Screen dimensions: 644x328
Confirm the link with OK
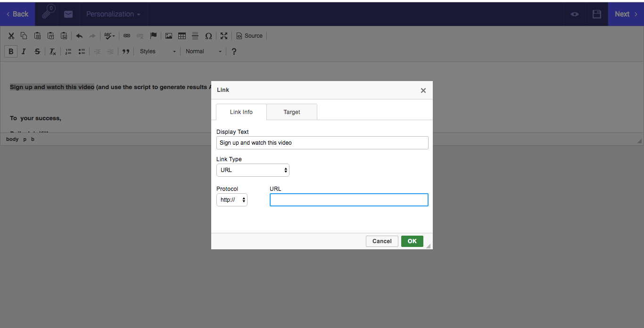click(x=412, y=241)
